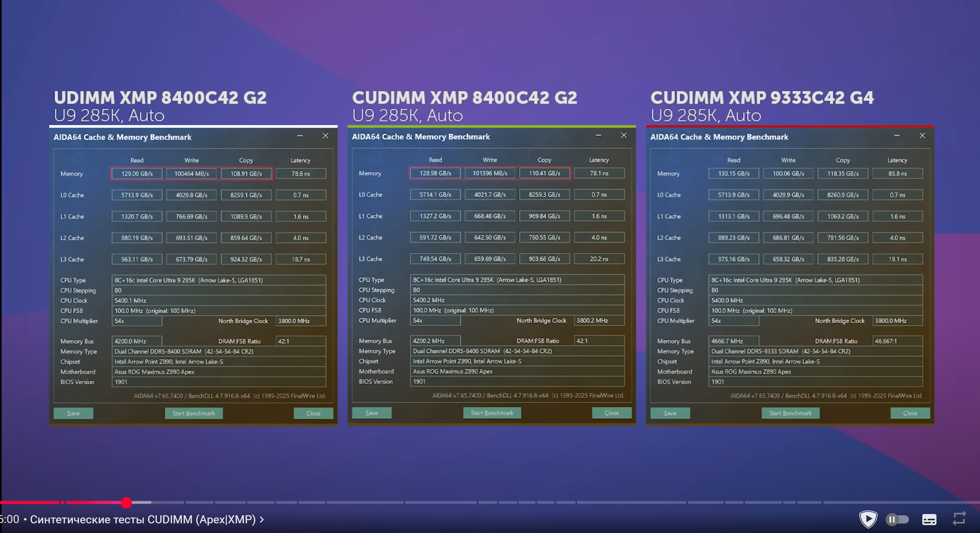This screenshot has width=980, height=533.
Task: Click Start Benchmark in CUDIMM 9333 window
Action: tap(790, 413)
